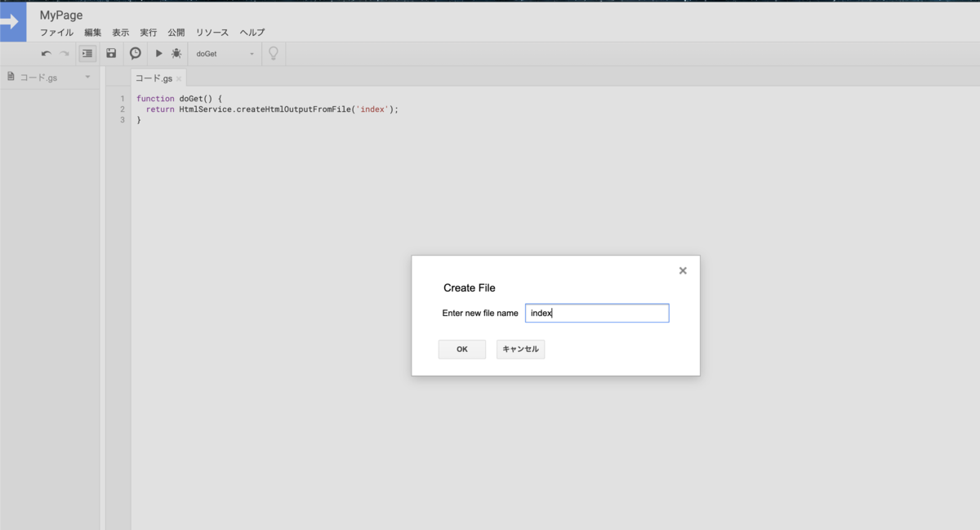Close the コード.gs editor tab
This screenshot has height=530, width=980.
tap(179, 79)
